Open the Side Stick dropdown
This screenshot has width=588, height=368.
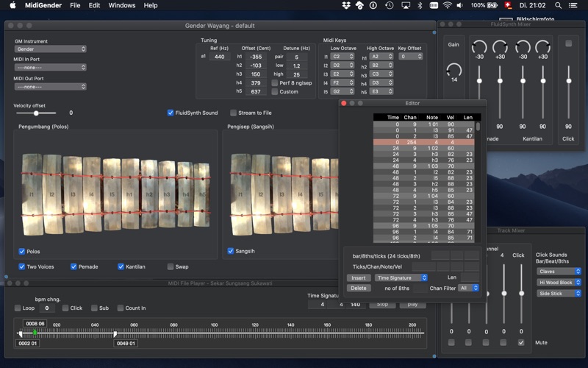[559, 293]
